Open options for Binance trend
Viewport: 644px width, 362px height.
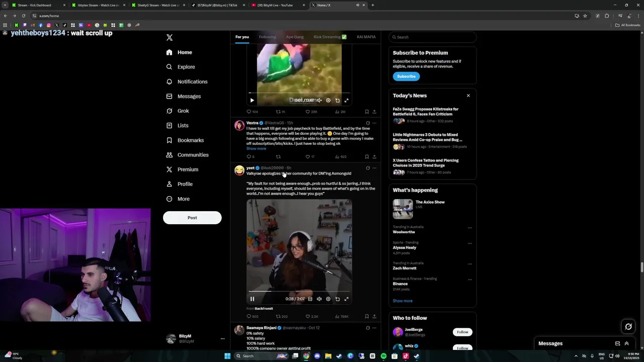470,280
